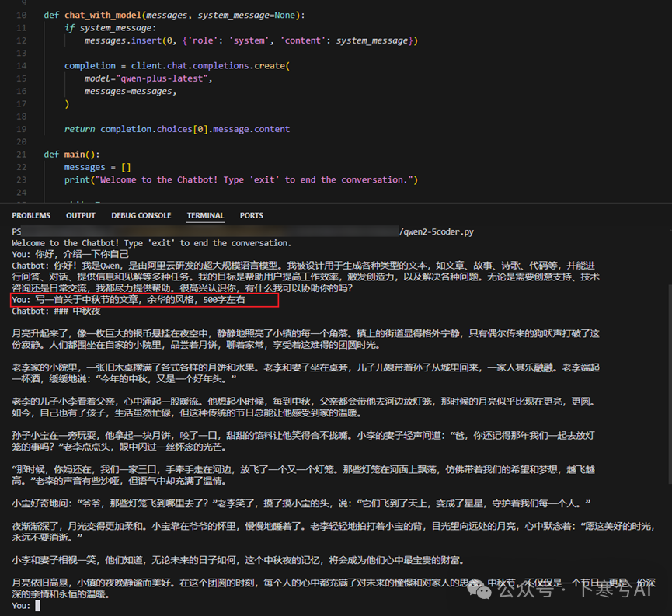Click the terminal panel vertical scrollbar
Screen dimensions: 672x616
[x=670, y=384]
